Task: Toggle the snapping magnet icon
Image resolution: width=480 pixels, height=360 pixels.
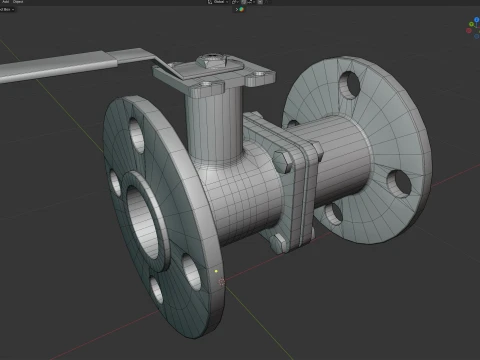Action: [x=244, y=2]
